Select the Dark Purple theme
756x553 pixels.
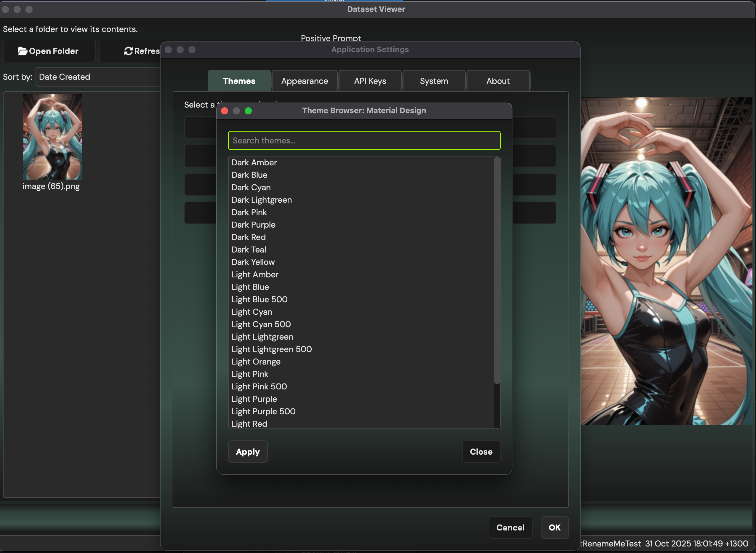pos(253,225)
